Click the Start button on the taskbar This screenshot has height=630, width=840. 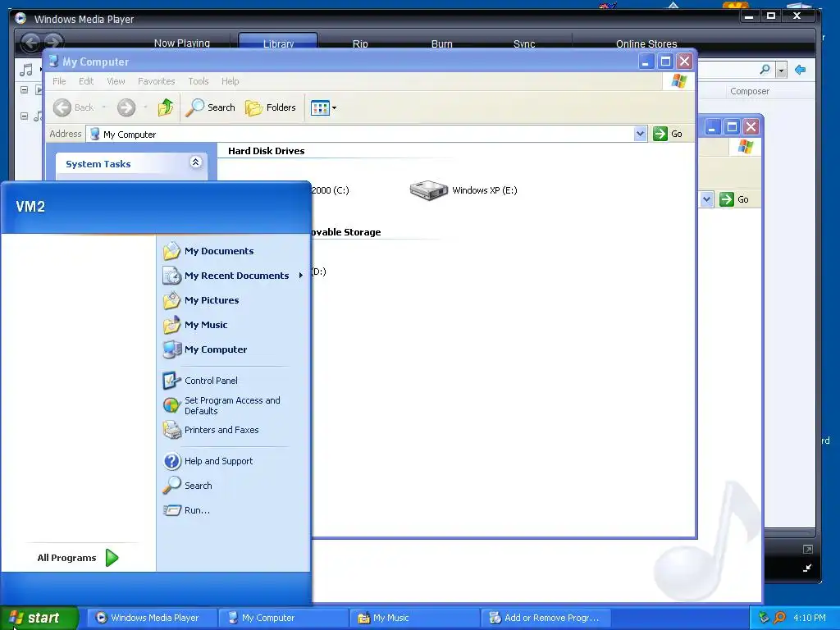pos(39,618)
